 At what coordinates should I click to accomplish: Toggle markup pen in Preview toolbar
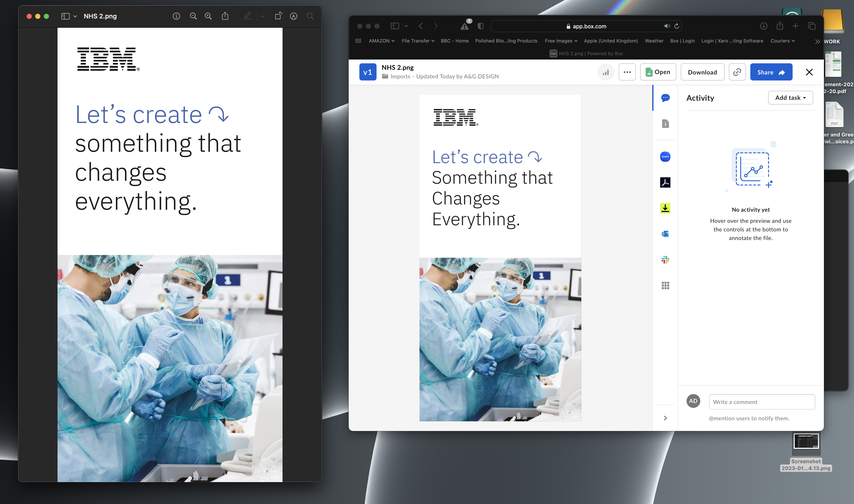tap(248, 16)
